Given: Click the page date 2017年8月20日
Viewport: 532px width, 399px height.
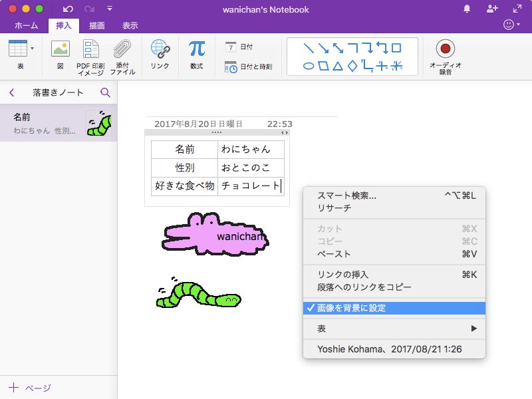Looking at the screenshot, I should [x=198, y=124].
